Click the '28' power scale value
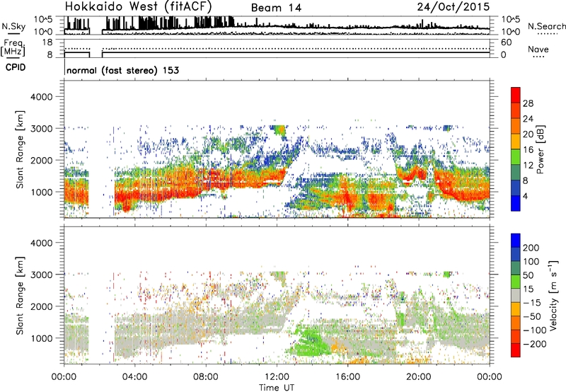 [x=528, y=103]
